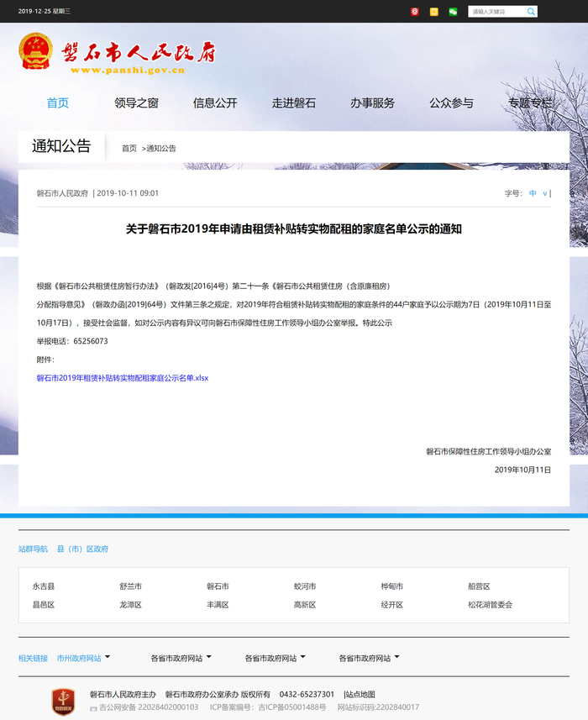Click the 磐石市人民政府主办 footer text

coord(123,694)
